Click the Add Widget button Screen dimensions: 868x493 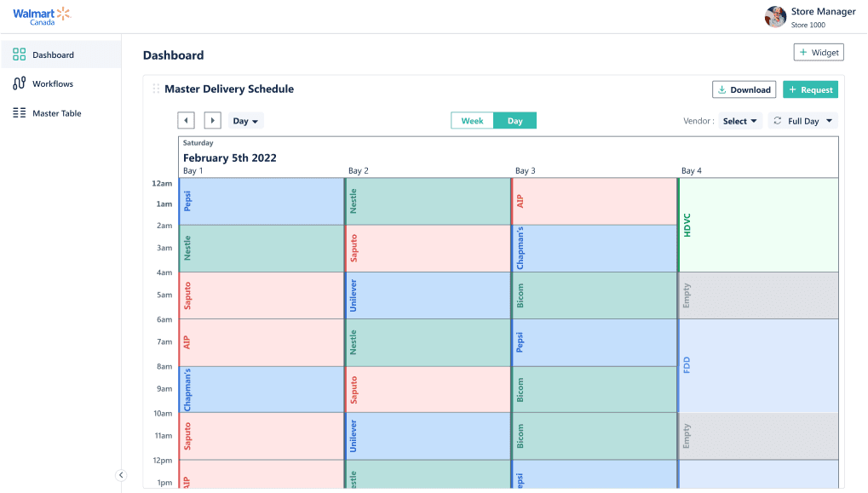(819, 52)
